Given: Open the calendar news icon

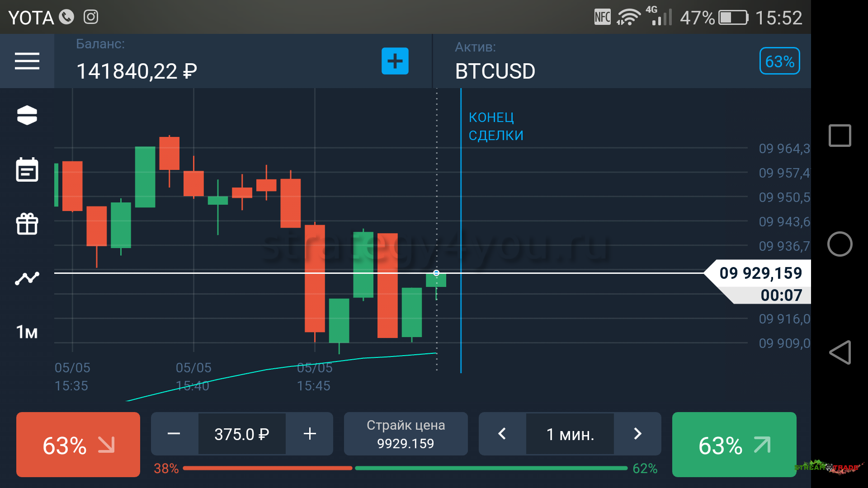Looking at the screenshot, I should tap(27, 169).
